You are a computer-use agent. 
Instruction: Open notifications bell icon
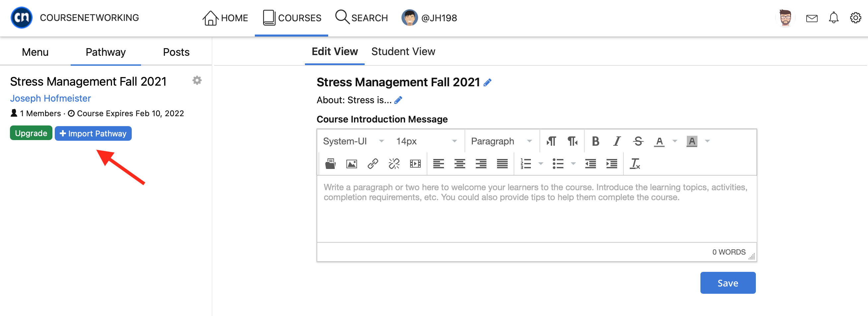click(x=833, y=18)
